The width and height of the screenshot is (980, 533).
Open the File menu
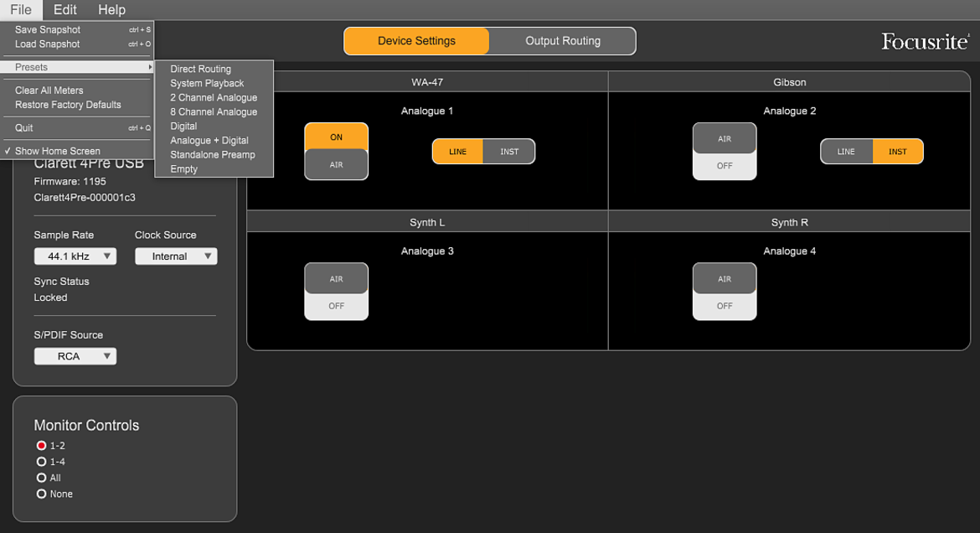click(21, 10)
